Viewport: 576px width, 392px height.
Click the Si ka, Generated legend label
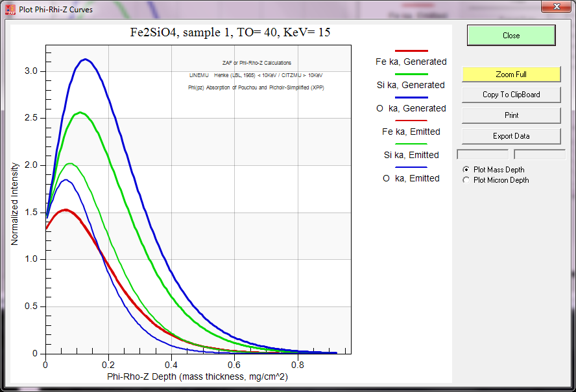pos(411,85)
